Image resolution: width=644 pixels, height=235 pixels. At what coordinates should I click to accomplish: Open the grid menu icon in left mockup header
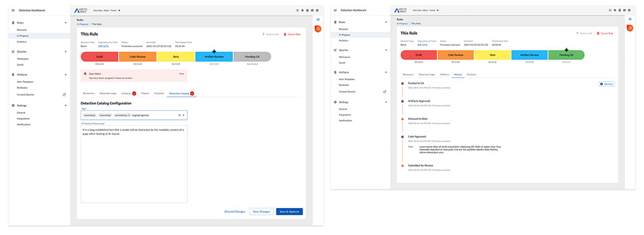coord(298,10)
